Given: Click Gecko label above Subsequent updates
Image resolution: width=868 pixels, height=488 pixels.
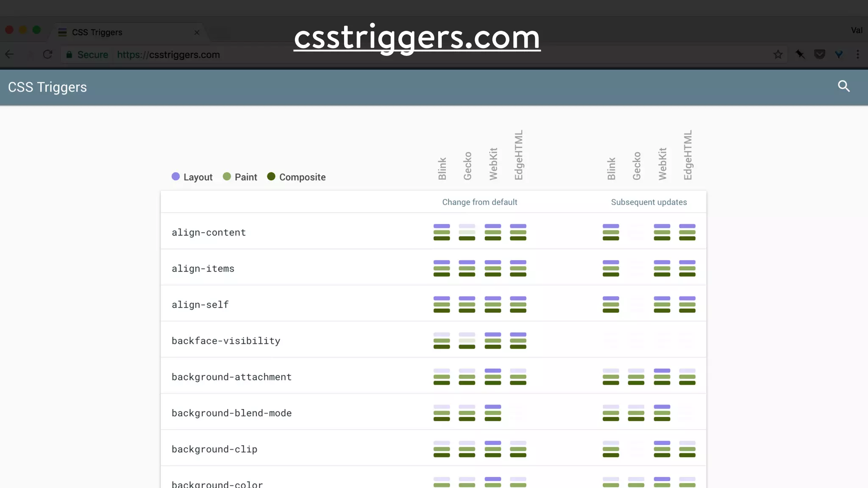Looking at the screenshot, I should pyautogui.click(x=637, y=166).
